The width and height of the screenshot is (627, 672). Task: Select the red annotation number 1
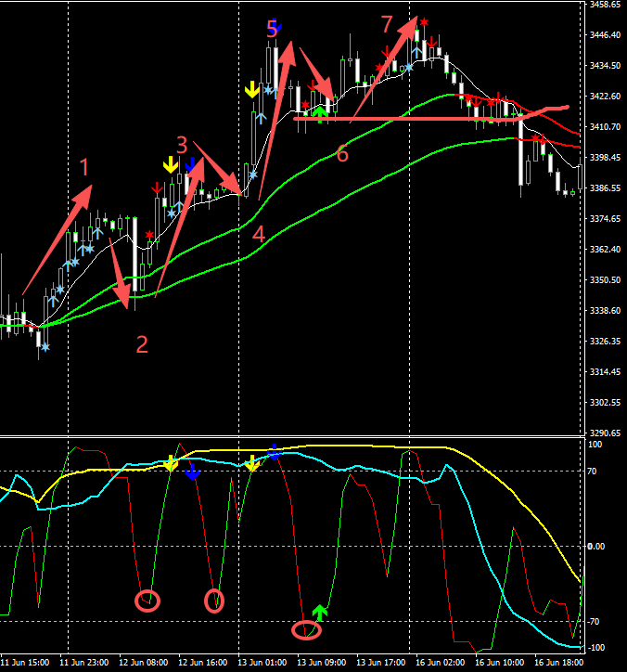click(x=84, y=168)
